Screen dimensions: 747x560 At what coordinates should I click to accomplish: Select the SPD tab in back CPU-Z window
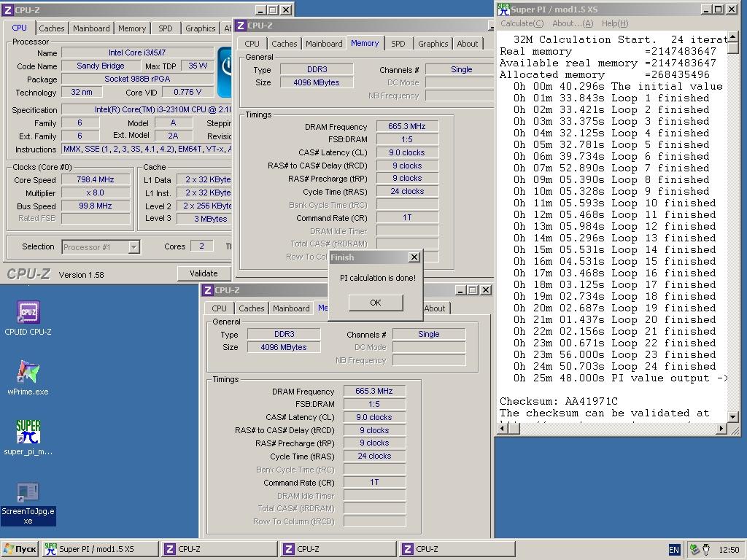tap(166, 28)
